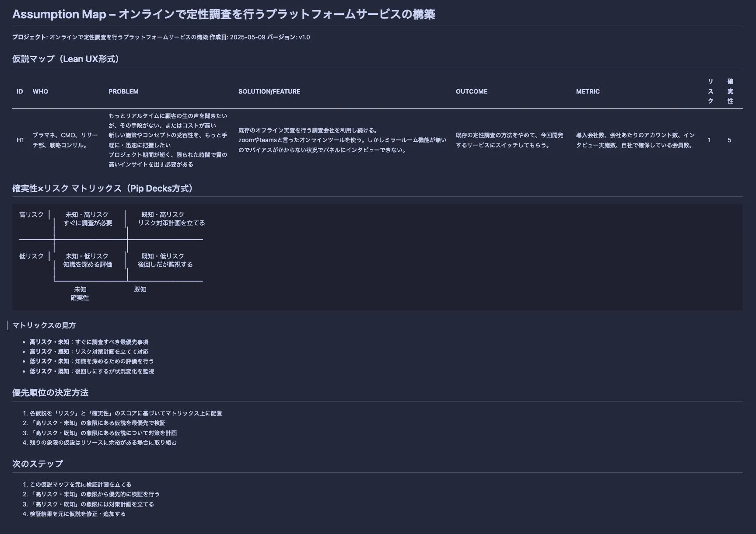Screen dimensions: 756x534
Task: Click the WHO column header
Action: point(40,91)
